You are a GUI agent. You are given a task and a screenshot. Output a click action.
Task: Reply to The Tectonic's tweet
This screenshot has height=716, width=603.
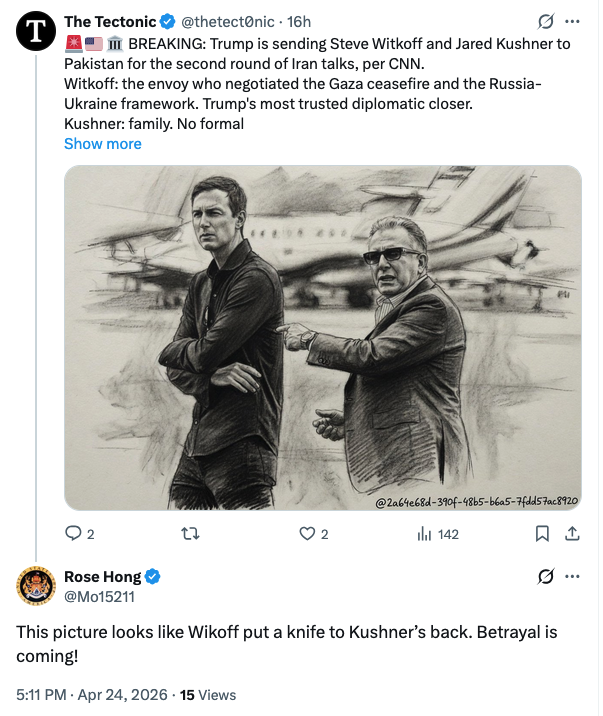[73, 534]
